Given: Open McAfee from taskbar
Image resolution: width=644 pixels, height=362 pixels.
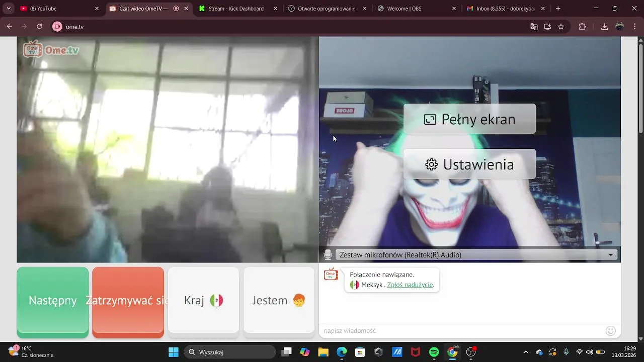Looking at the screenshot, I should tap(416, 352).
